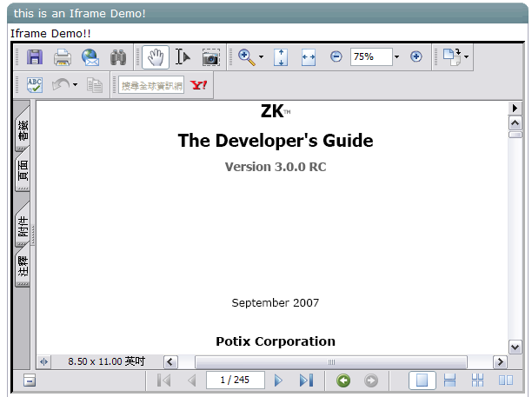This screenshot has width=532, height=397.
Task: Click the horizontal scrollbar thumb
Action: (331, 362)
